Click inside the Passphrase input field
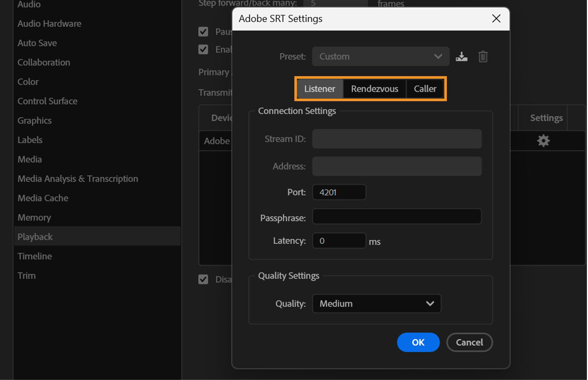The image size is (588, 380). pos(397,217)
